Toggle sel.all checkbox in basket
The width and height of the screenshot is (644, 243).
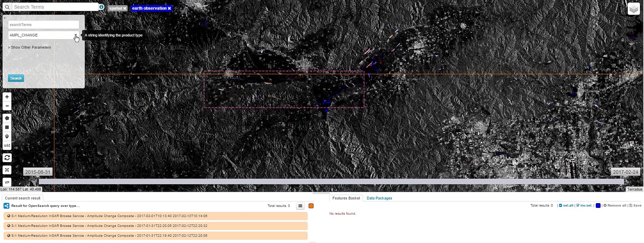[561, 206]
